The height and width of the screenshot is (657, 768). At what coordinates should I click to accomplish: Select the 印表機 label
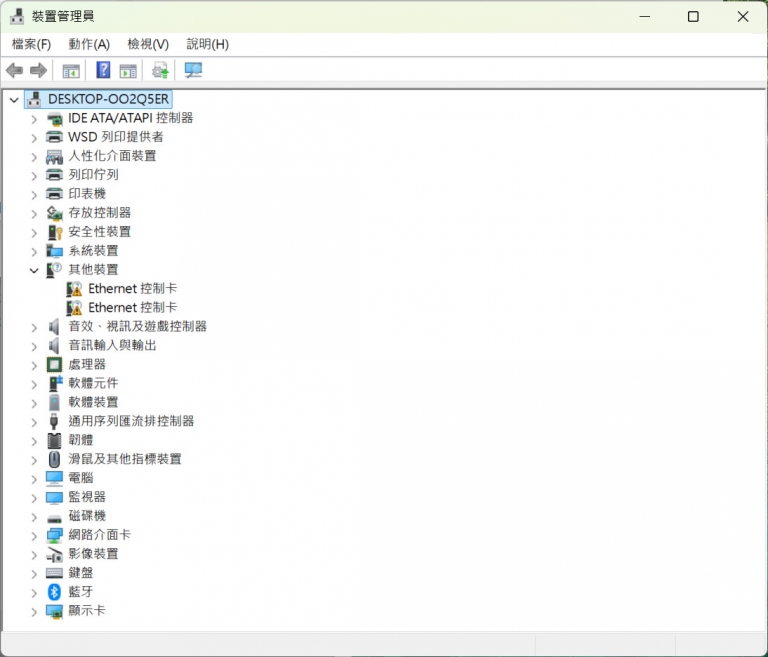87,194
